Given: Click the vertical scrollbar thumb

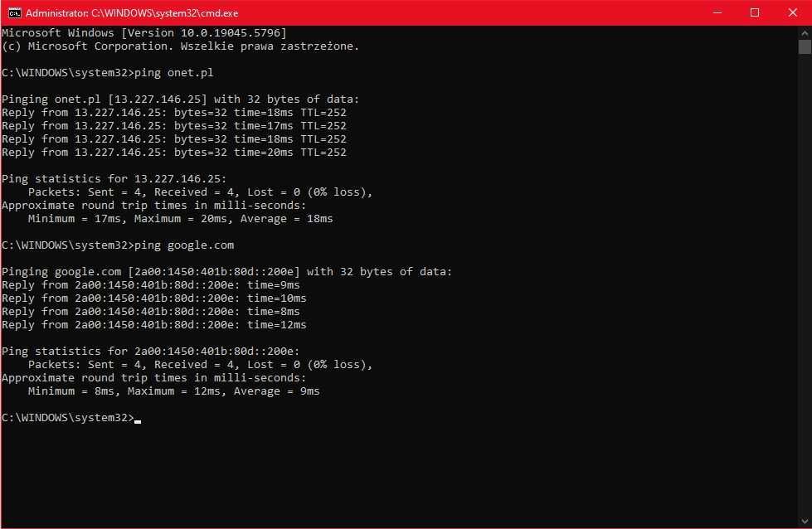Looking at the screenshot, I should pyautogui.click(x=805, y=47).
